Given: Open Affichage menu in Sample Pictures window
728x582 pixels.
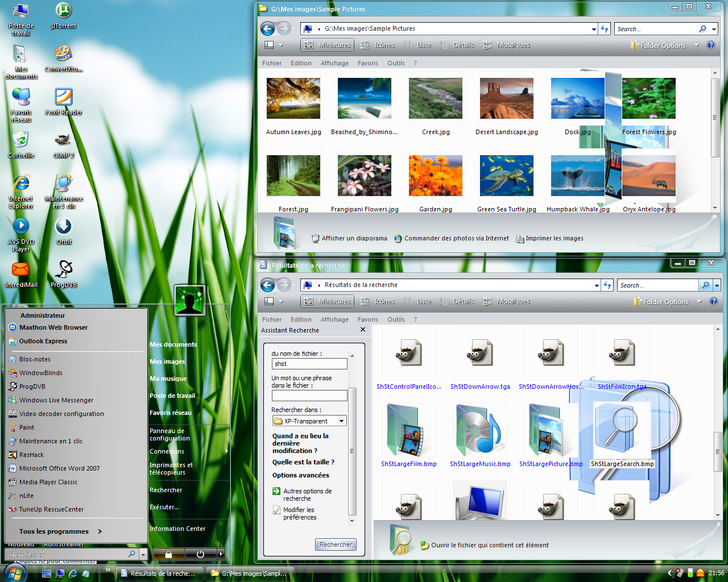Looking at the screenshot, I should tap(334, 63).
